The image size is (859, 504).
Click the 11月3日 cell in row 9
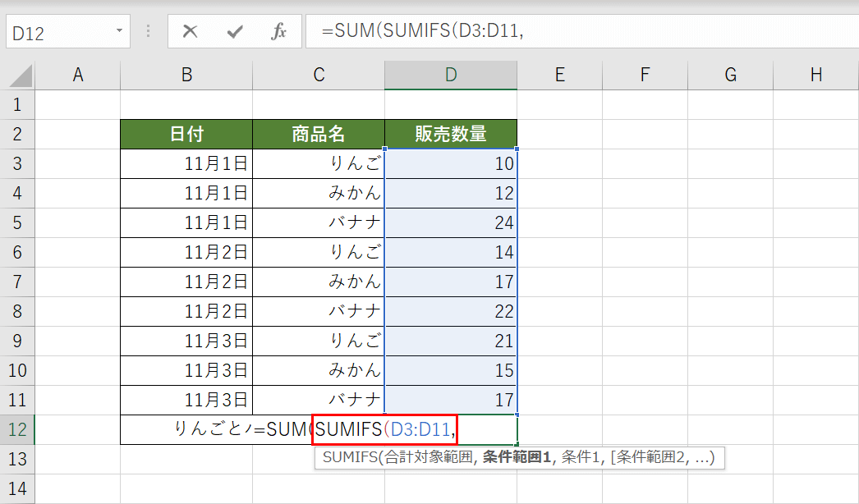[x=186, y=341]
